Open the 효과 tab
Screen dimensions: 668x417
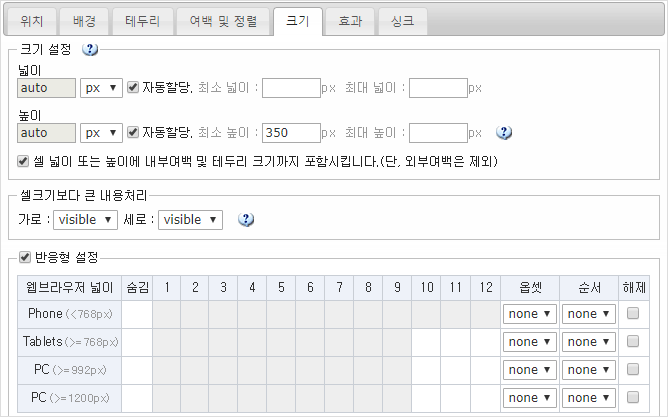click(350, 20)
